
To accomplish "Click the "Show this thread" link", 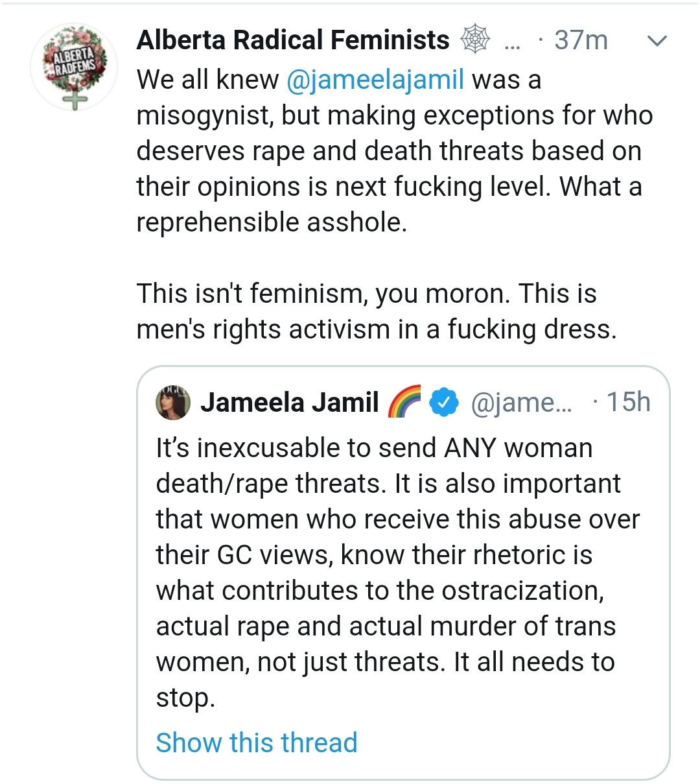I will pyautogui.click(x=257, y=742).
